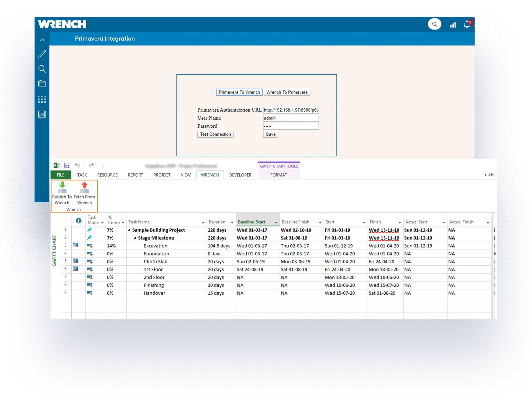Switch to the FORMAT tab

pos(278,175)
